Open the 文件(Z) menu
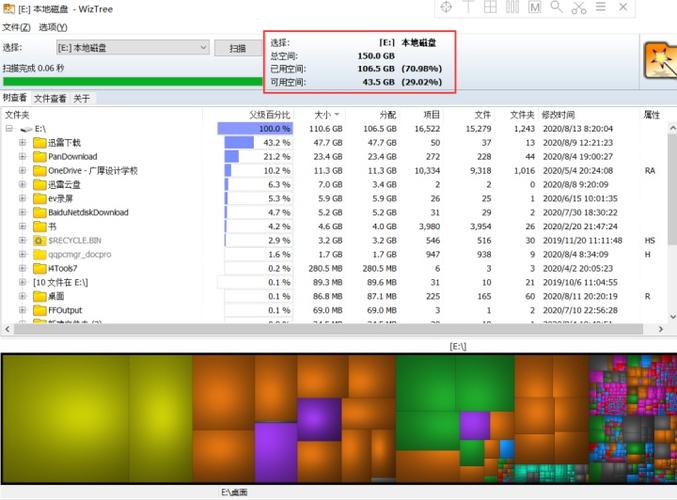677x500 pixels. (16, 27)
